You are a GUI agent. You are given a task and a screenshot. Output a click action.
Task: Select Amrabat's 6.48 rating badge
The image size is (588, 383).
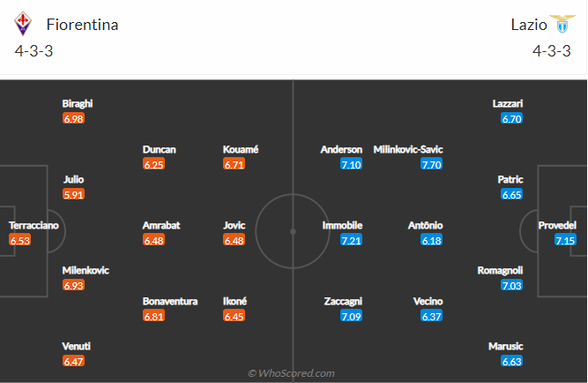click(x=153, y=240)
